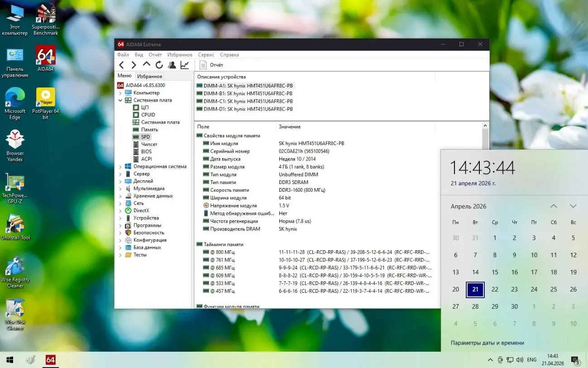The width and height of the screenshot is (588, 368).
Task: Open the graph chart icon in toolbar
Action: click(184, 65)
